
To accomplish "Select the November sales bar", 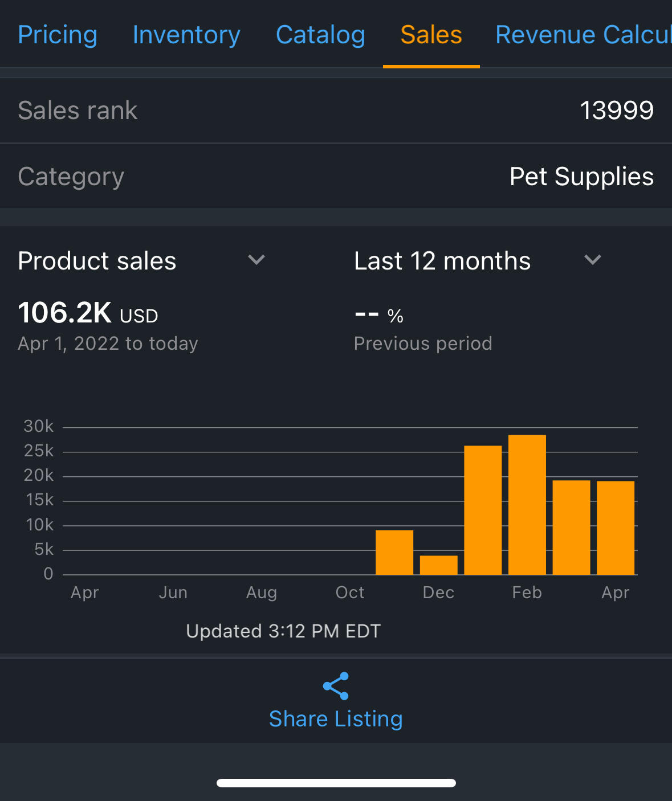I will pyautogui.click(x=394, y=552).
